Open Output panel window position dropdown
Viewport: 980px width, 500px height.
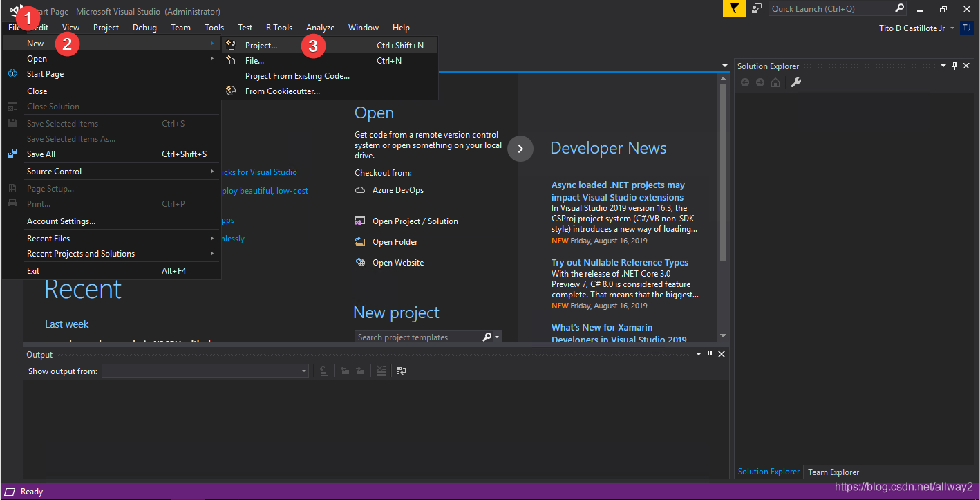click(698, 354)
